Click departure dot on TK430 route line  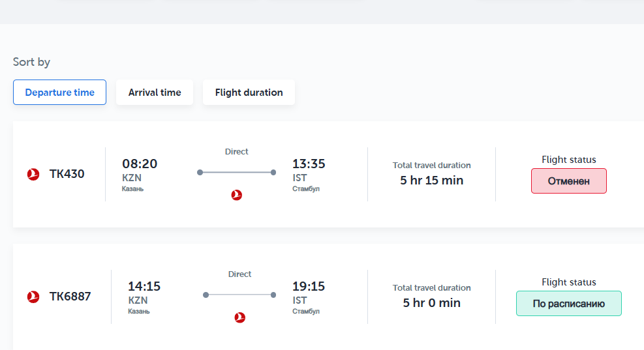(200, 172)
